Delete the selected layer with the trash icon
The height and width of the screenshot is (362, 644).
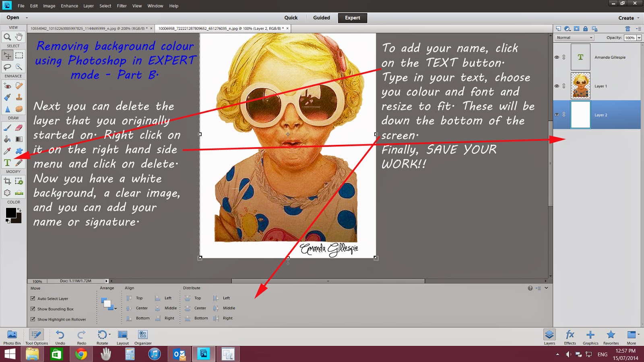click(627, 29)
